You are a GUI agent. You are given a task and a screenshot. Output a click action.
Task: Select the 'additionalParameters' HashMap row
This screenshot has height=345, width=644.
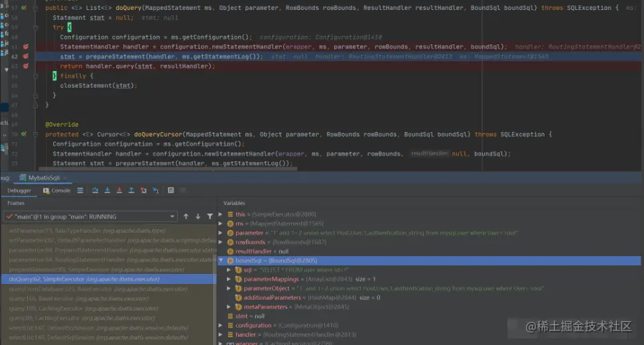[430, 298]
